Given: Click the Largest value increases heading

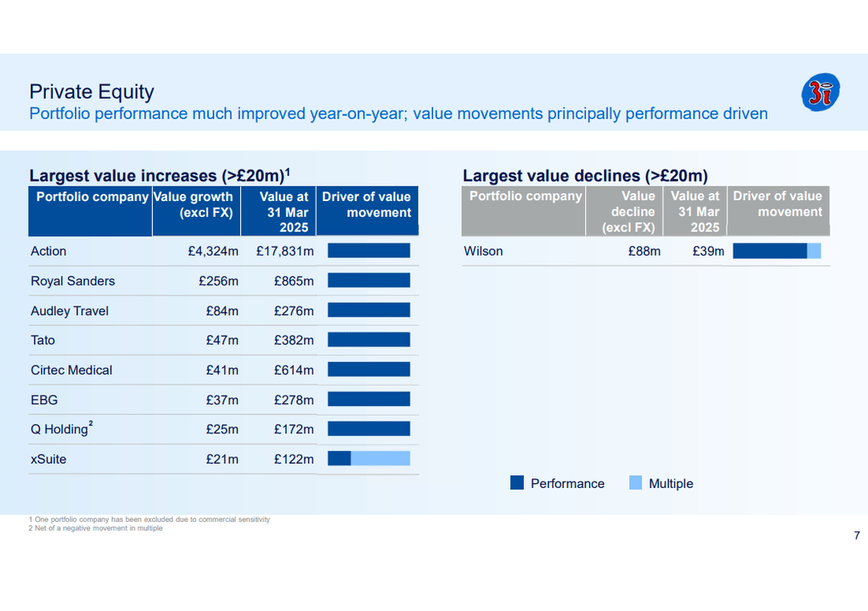Looking at the screenshot, I should coord(158,175).
